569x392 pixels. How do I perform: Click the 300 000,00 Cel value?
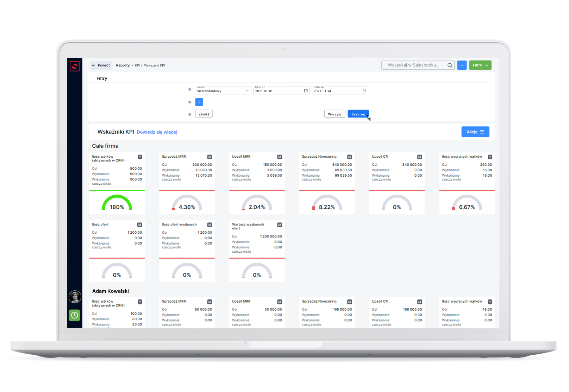tap(202, 165)
